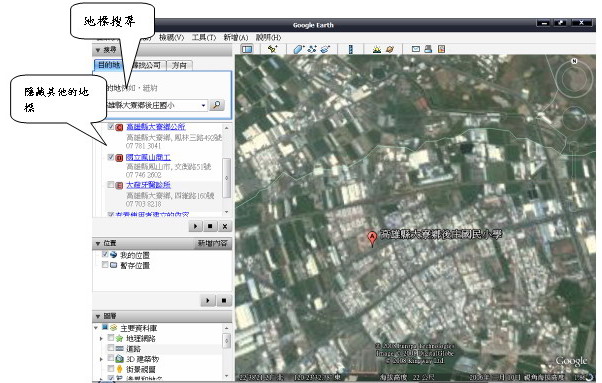The image size is (602, 383).
Task: Enable the 道路 layer checkbox
Action: coord(111,348)
